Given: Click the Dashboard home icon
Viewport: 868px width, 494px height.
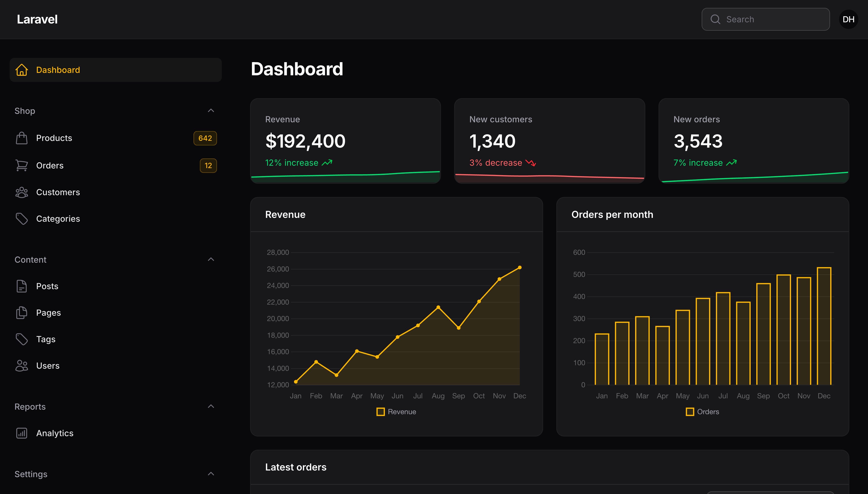Looking at the screenshot, I should pyautogui.click(x=22, y=70).
